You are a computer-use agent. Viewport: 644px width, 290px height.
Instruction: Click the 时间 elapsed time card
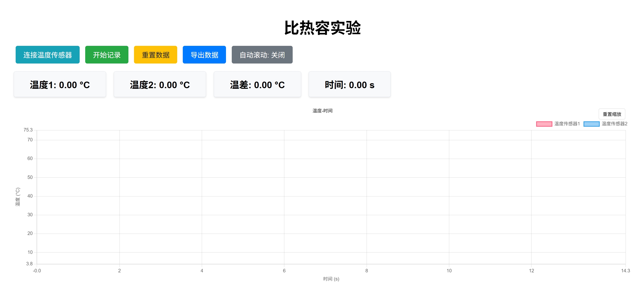point(349,84)
